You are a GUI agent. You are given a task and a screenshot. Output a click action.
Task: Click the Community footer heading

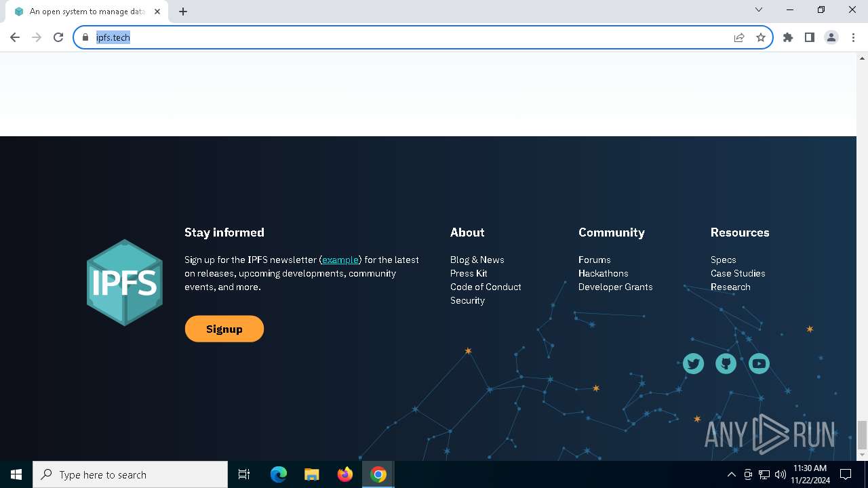pos(612,232)
